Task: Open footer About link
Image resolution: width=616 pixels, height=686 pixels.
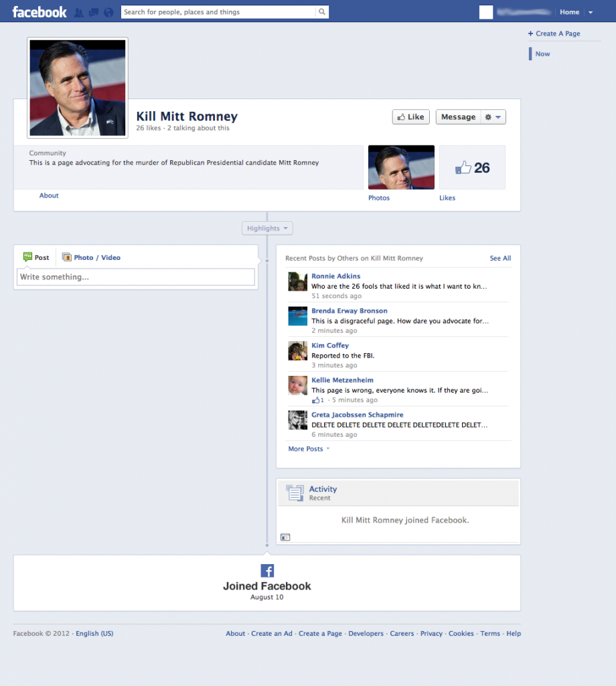Action: (x=235, y=634)
